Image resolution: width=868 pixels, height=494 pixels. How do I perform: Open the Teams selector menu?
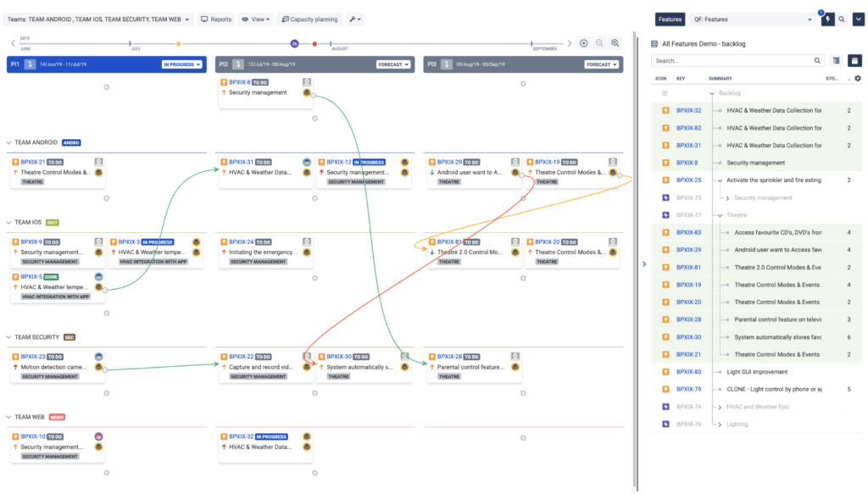point(98,19)
